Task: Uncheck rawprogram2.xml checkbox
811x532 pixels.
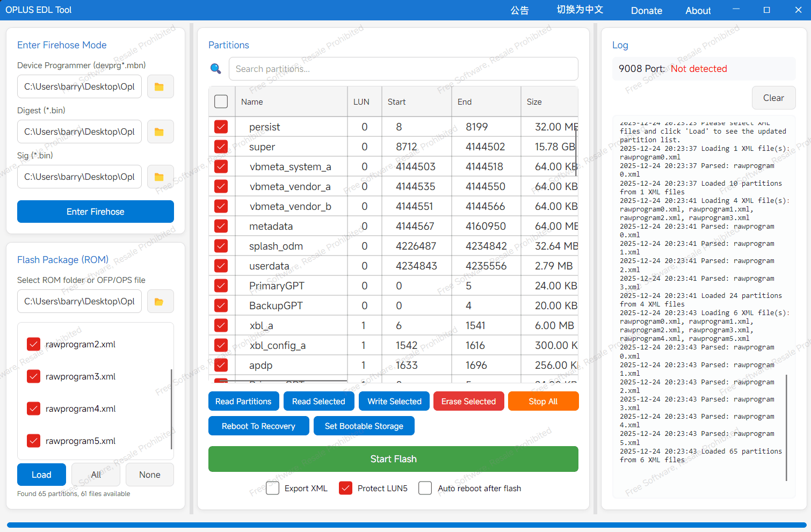Action: click(x=34, y=344)
